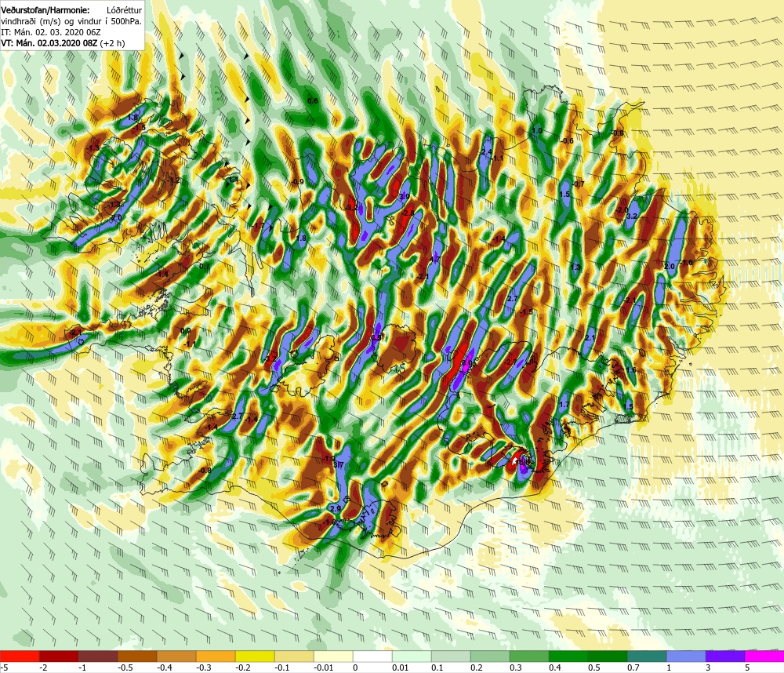Screen dimensions: 784x673
Task: Click the '2.9' value label on the map
Action: pos(336,508)
